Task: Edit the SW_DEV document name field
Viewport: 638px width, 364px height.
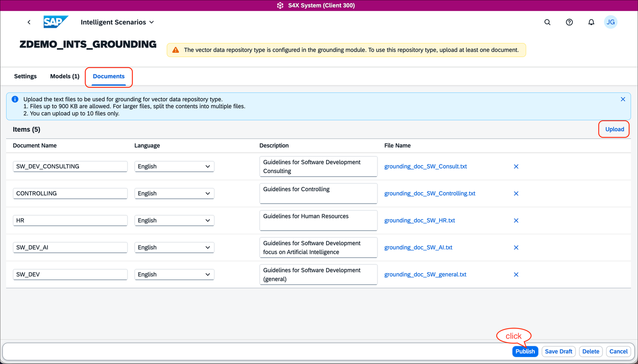Action: point(70,275)
